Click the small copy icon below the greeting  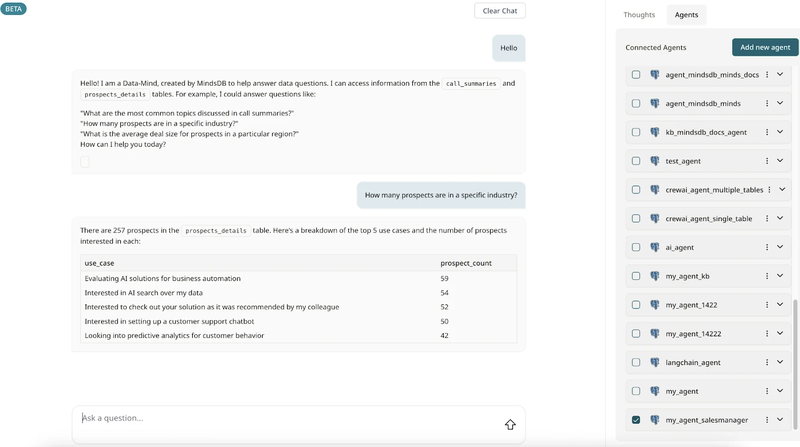[x=85, y=162]
